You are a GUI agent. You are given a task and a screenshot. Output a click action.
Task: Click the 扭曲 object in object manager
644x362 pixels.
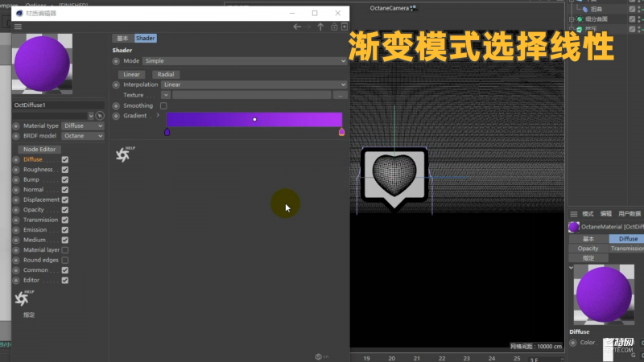[x=596, y=9]
